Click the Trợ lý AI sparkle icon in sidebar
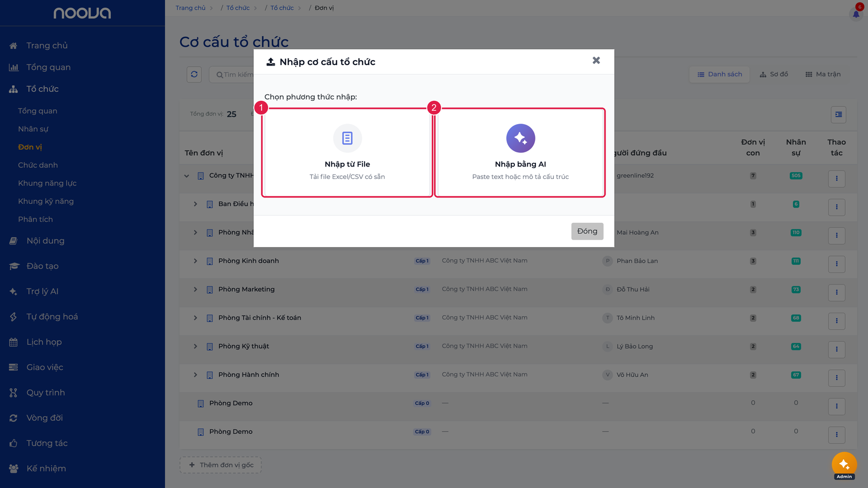868x488 pixels. pyautogui.click(x=14, y=291)
